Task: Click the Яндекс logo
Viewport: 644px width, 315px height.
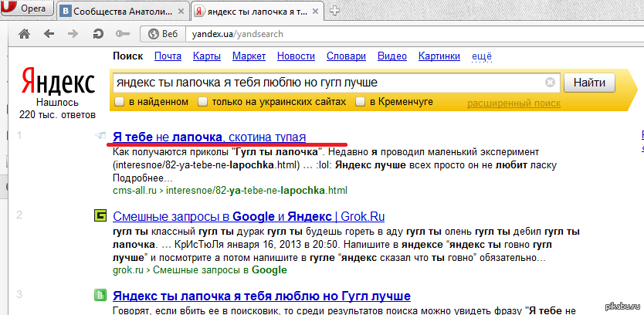Action: point(58,82)
